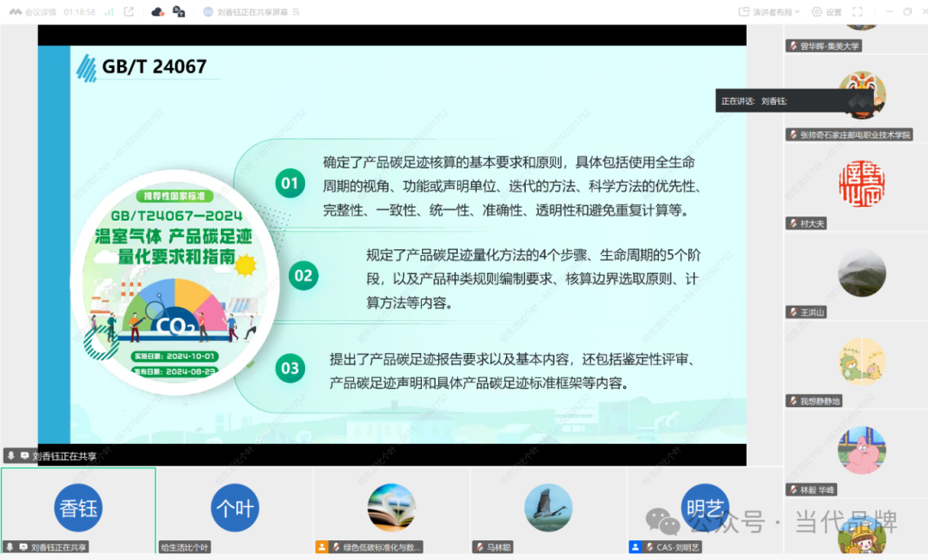Image resolution: width=928 pixels, height=560 pixels.
Task: Open the list icon beside 刘香钰正在共享屏幕
Action: click(296, 12)
